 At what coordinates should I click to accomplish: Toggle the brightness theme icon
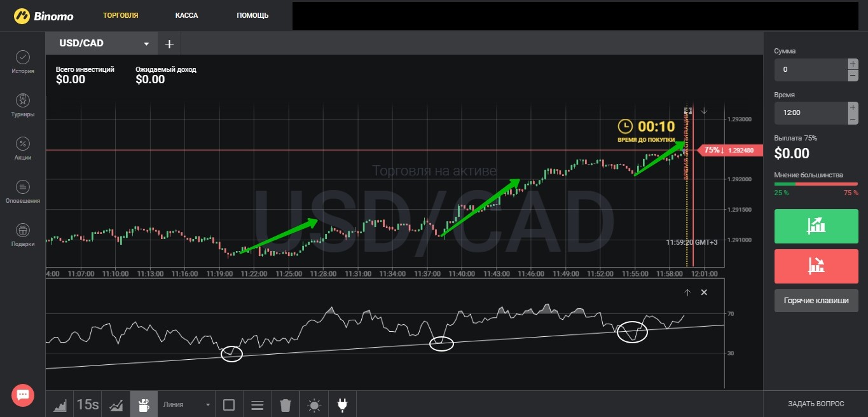point(314,405)
